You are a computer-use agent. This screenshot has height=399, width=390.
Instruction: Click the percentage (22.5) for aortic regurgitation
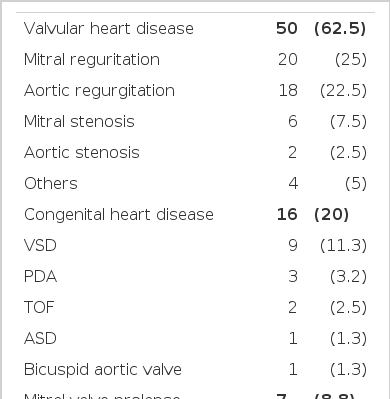(x=343, y=90)
